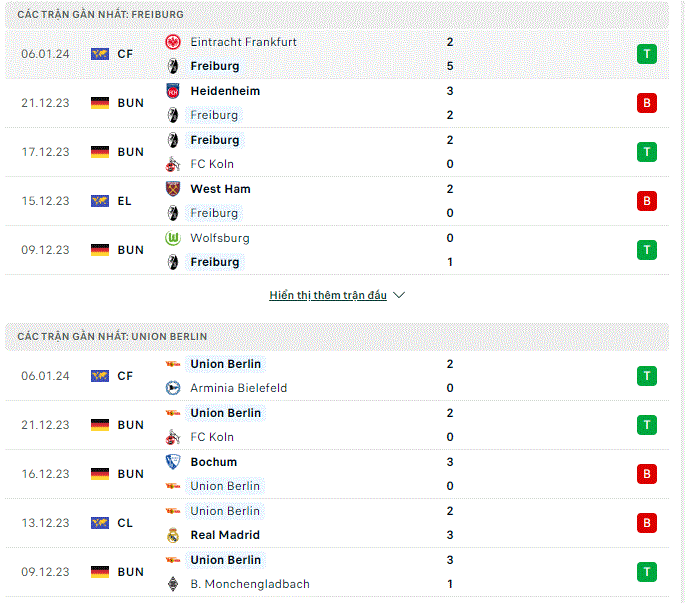Image resolution: width=685 pixels, height=603 pixels.
Task: Click the Arminia Bielefeld club logo
Action: point(173,388)
